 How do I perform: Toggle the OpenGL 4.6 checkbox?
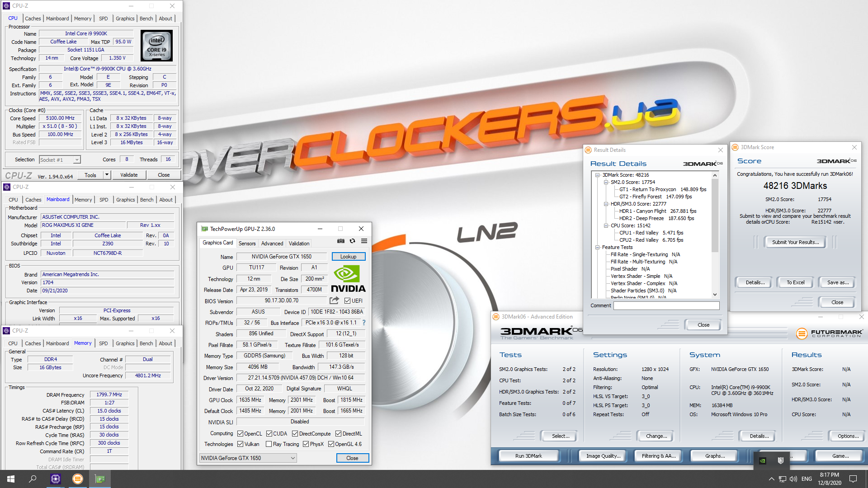coord(331,444)
